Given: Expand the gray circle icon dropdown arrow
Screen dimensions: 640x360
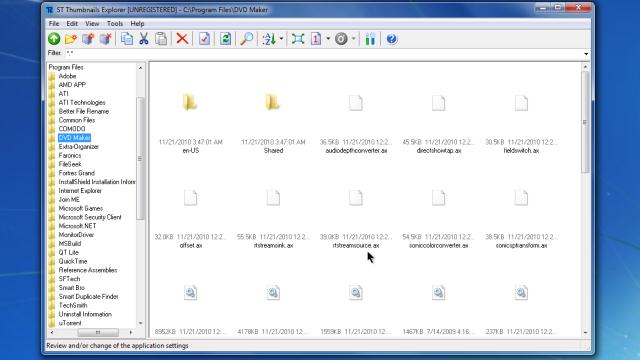Looking at the screenshot, I should coord(353,39).
